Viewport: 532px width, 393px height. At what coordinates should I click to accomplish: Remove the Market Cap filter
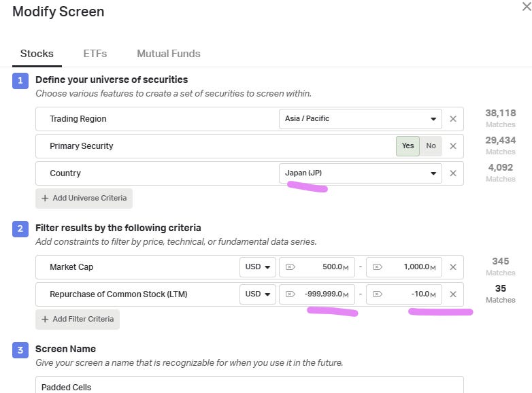coord(453,267)
